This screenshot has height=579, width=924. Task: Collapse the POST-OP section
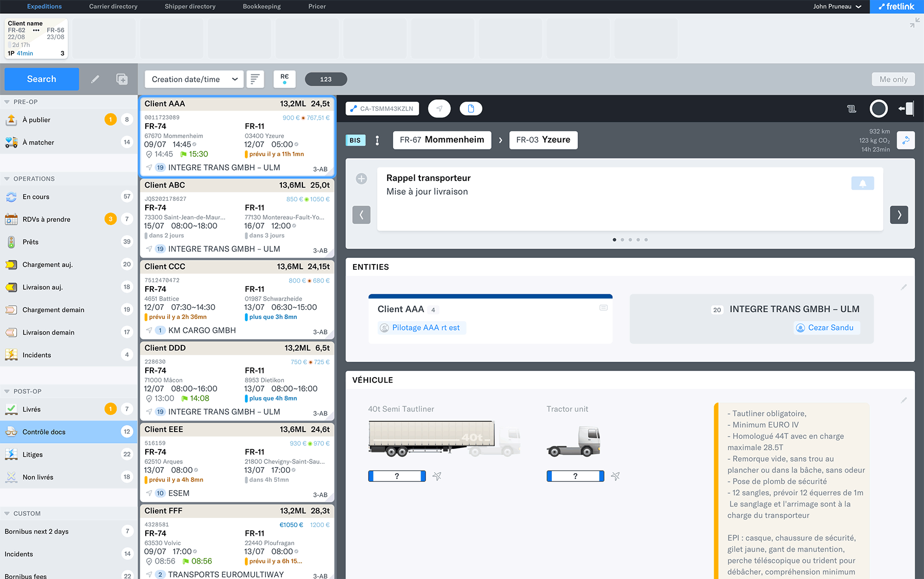[7, 391]
